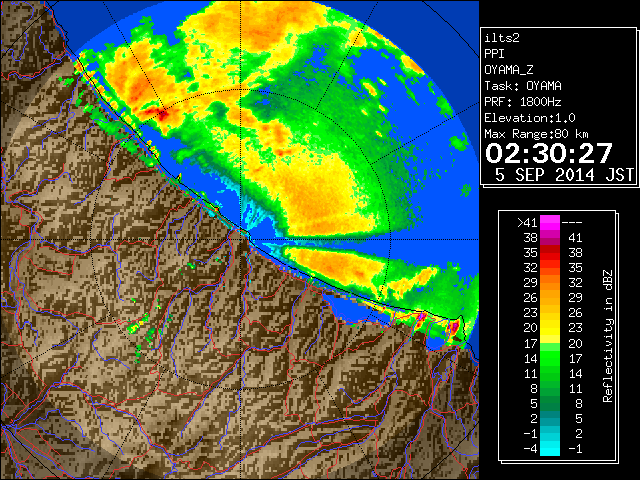Screen dimensions: 640x480
Task: Select the "Task: OYAMA" line
Action: pos(523,86)
